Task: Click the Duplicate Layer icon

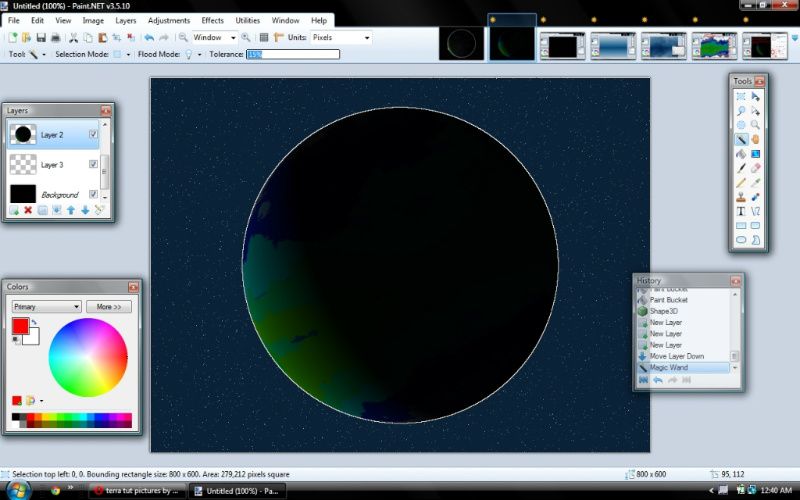Action: click(x=43, y=210)
